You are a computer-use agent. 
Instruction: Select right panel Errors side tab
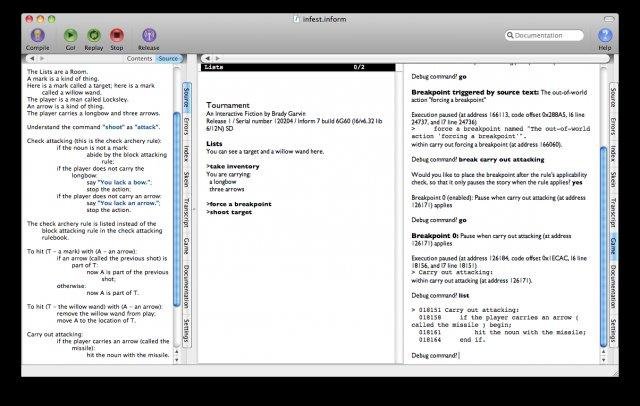tap(613, 126)
